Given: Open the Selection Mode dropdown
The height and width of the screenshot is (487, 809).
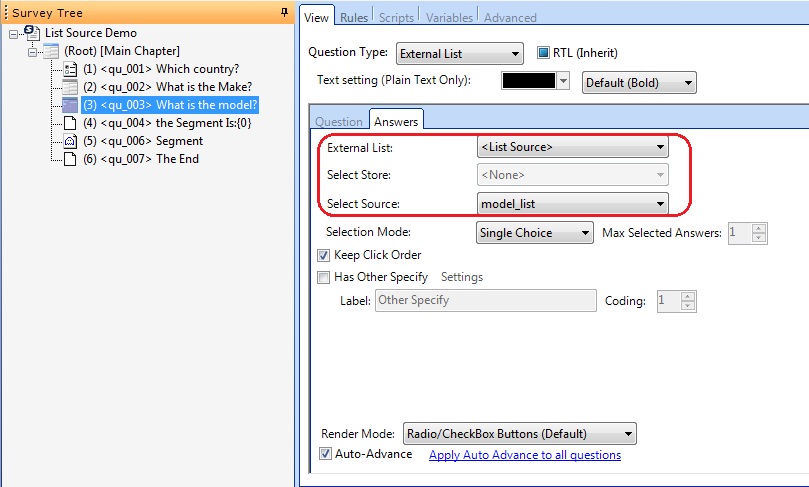Looking at the screenshot, I should 535,233.
